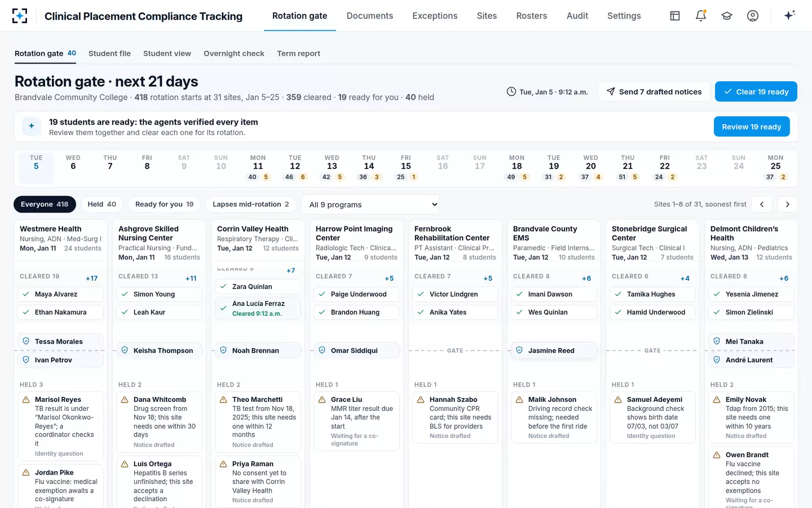The width and height of the screenshot is (812, 508).
Task: Click shield icon beside Tessa Morales
Action: 26,341
